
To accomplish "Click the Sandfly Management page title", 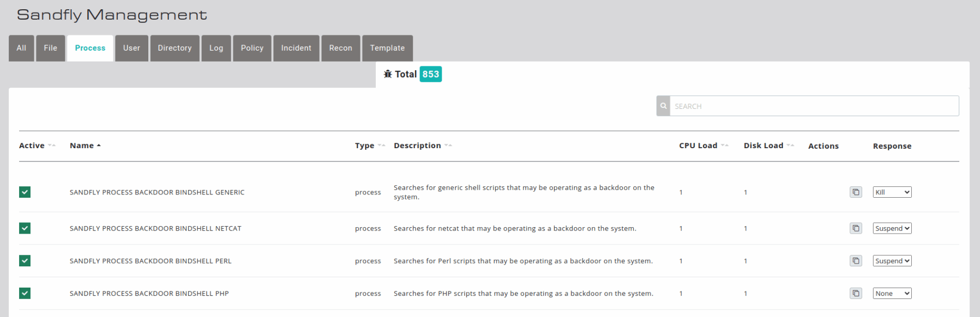I will pyautogui.click(x=112, y=15).
